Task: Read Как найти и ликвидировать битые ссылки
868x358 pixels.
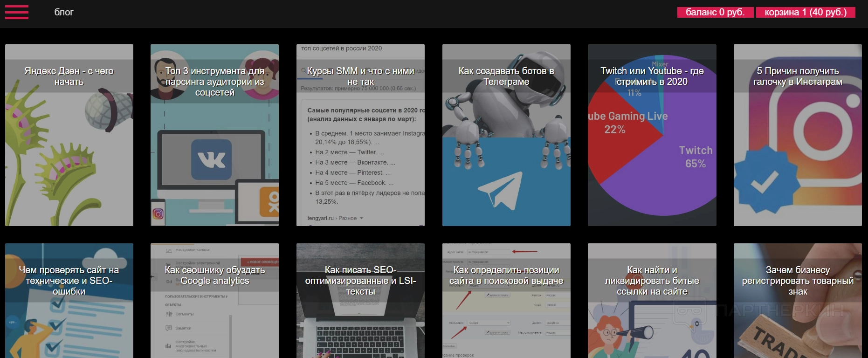Action: [x=652, y=281]
